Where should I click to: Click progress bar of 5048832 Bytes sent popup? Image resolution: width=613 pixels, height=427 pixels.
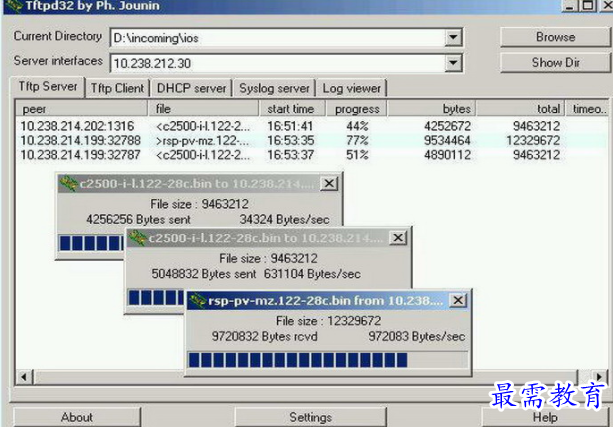[156, 298]
